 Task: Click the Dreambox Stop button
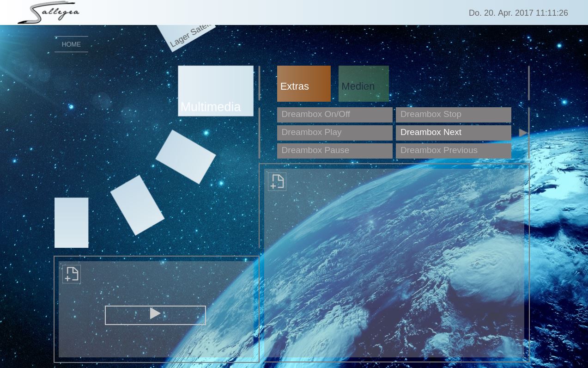454,115
